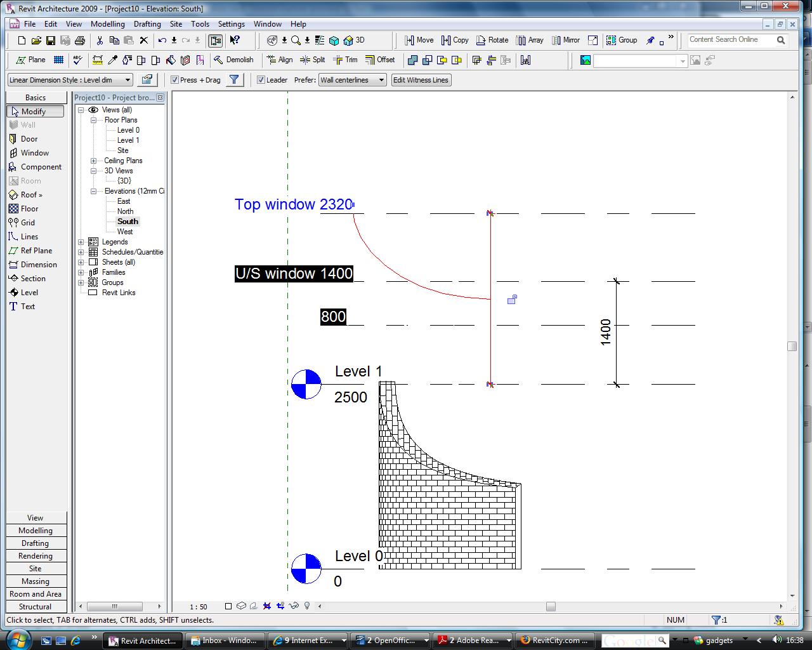812x650 pixels.
Task: Click the Rotate tool
Action: click(492, 40)
